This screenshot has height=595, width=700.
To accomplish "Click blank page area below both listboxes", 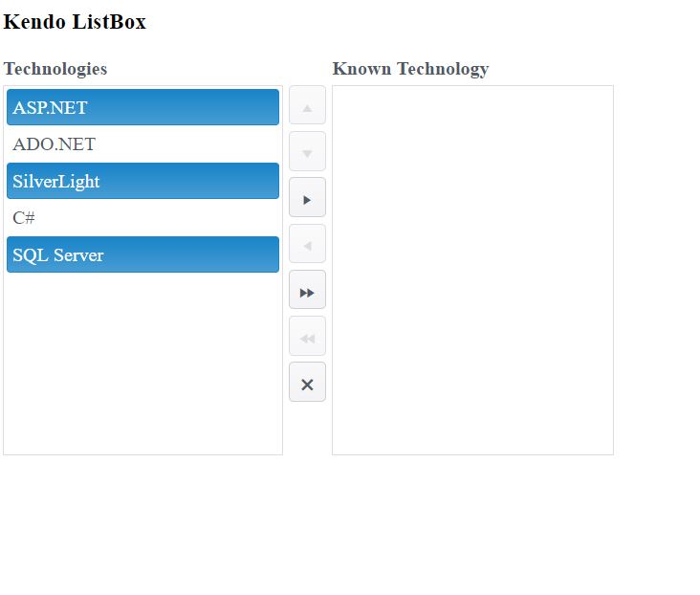I will [306, 526].
